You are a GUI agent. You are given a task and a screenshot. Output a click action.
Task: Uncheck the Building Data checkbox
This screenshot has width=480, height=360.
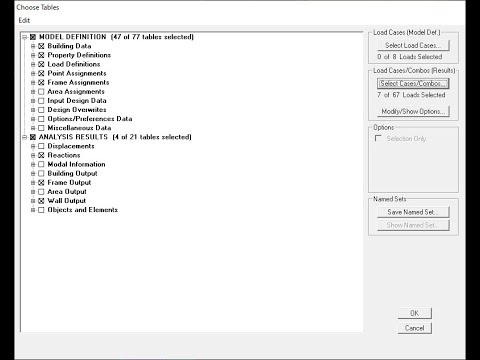pos(41,46)
